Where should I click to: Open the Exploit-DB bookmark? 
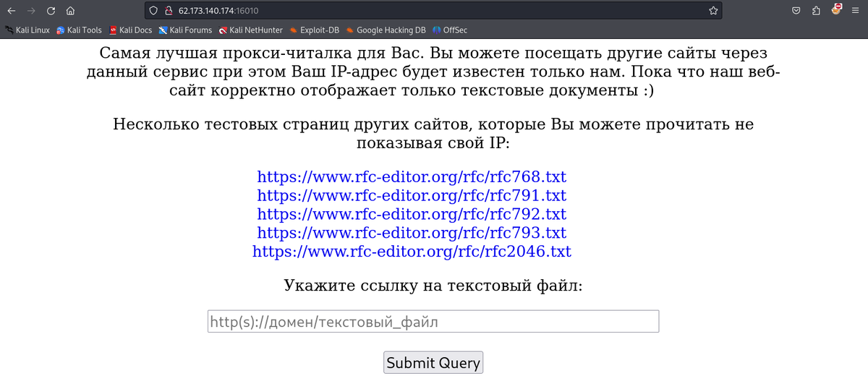click(x=315, y=30)
